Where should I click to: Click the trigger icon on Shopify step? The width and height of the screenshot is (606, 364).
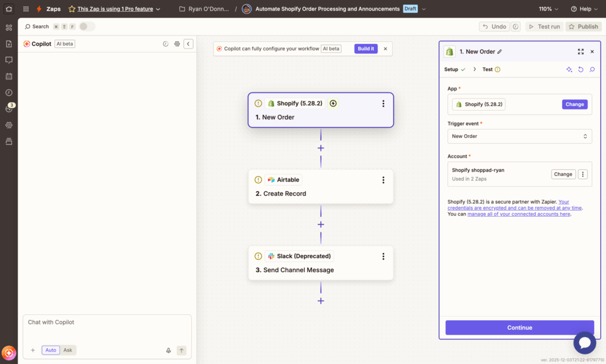pos(333,103)
